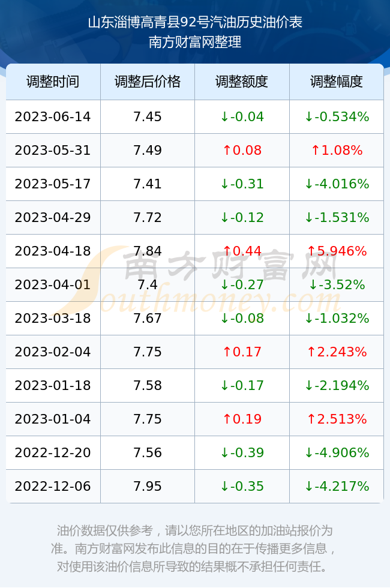Click the red ↑5.946% percentage value
Screen dimensions: 390x588
click(337, 251)
